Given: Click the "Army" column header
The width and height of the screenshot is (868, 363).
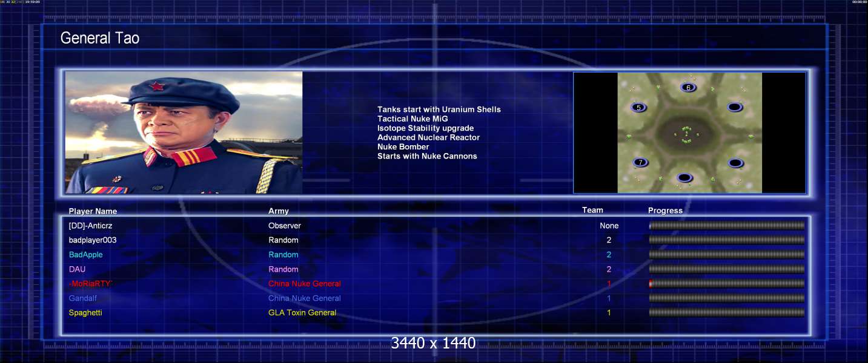Looking at the screenshot, I should tap(279, 211).
